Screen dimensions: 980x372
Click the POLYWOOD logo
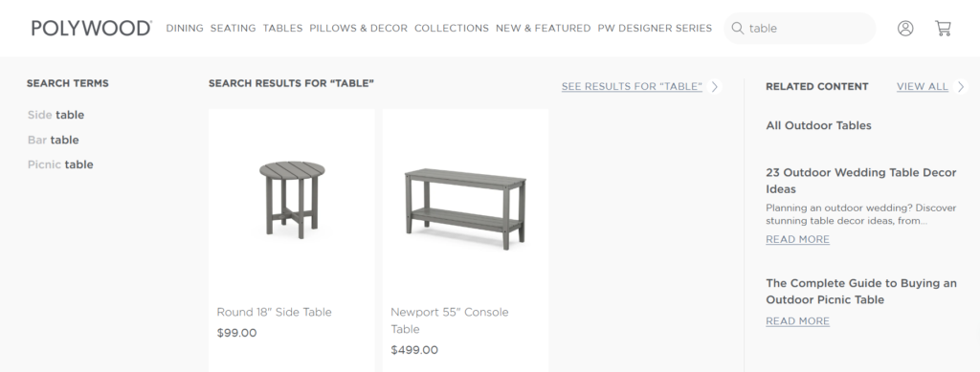pyautogui.click(x=92, y=28)
